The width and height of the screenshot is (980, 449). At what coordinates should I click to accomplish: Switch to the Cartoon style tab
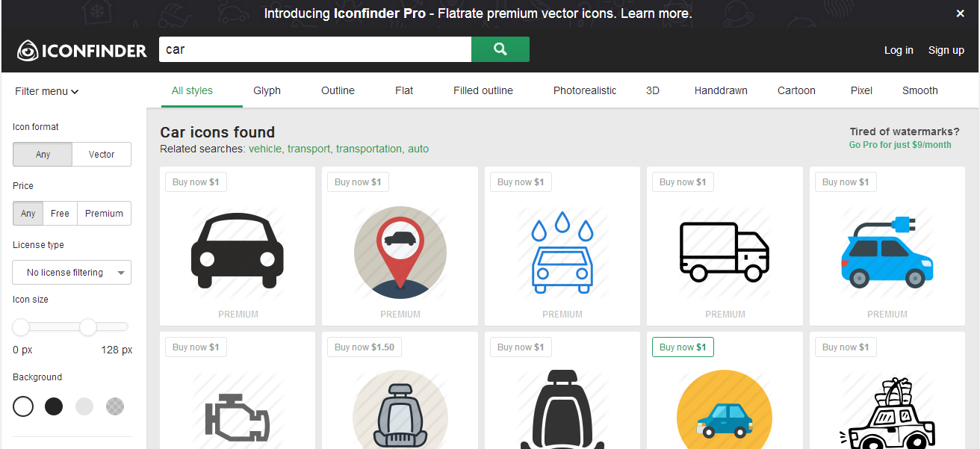tap(796, 90)
